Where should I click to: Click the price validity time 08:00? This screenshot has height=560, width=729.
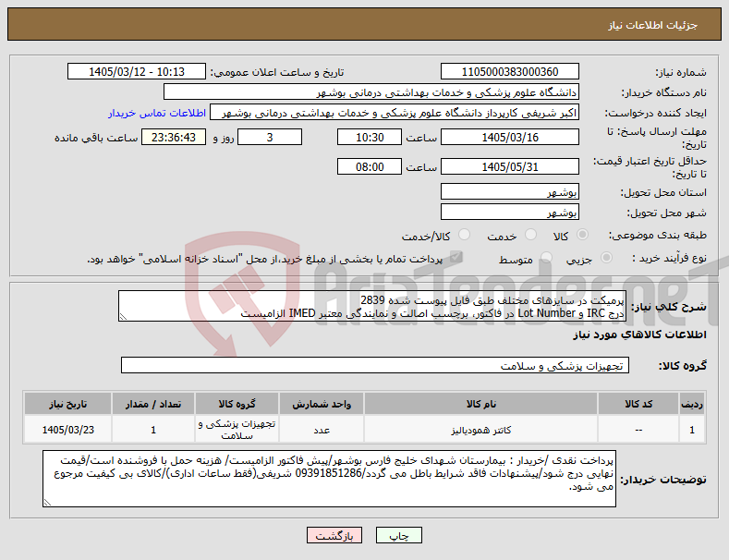coord(370,166)
